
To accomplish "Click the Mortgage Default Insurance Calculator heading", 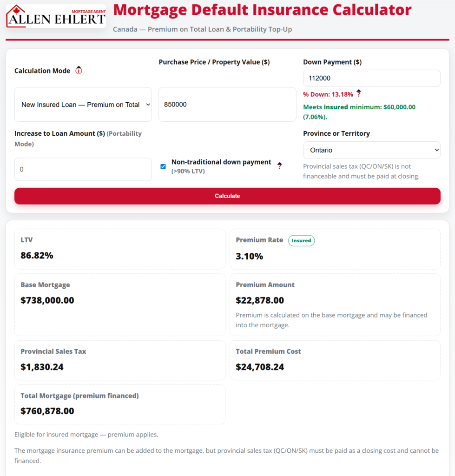I will coord(262,10).
